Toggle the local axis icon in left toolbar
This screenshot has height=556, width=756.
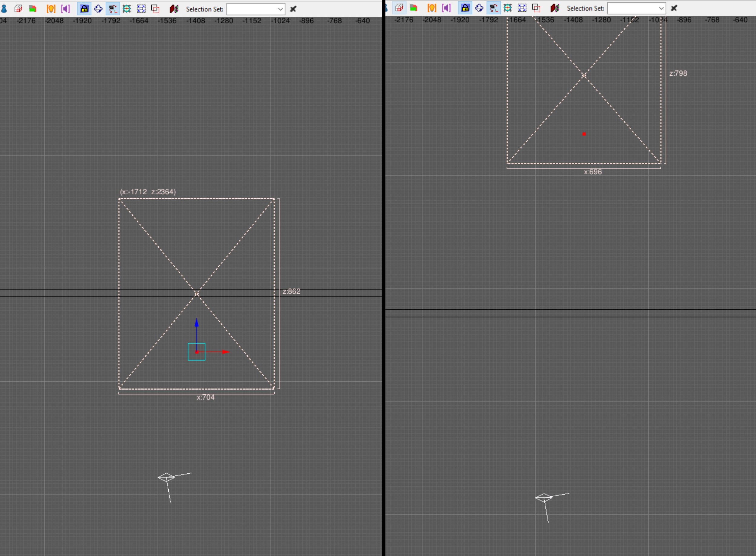[113, 9]
